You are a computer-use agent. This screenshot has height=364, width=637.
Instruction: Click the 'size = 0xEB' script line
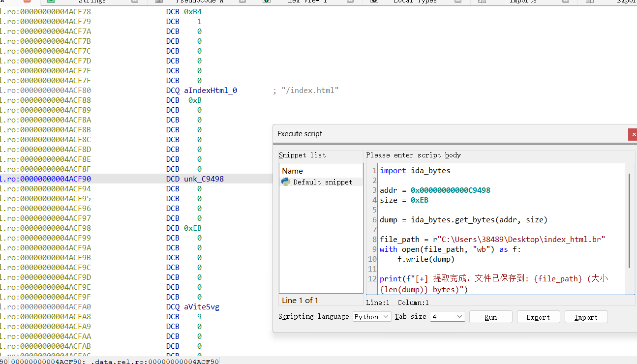click(x=404, y=200)
